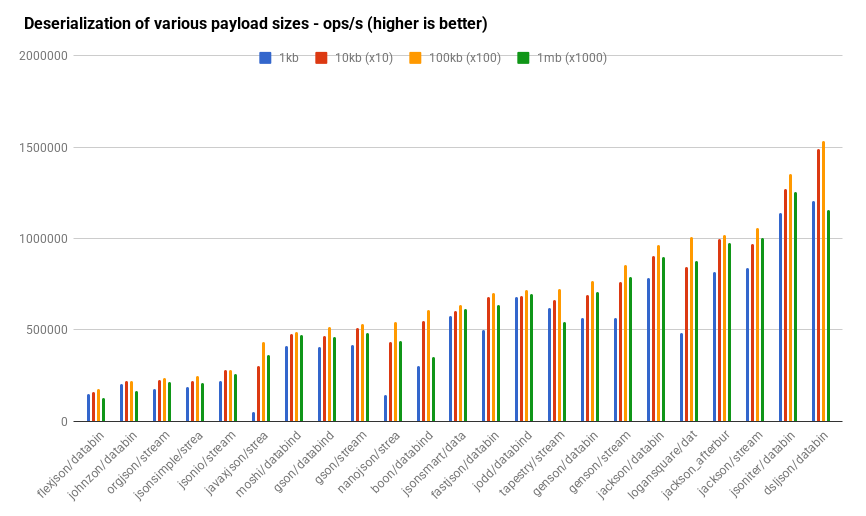The image size is (866, 516).
Task: Click the red 10kb (x10) legend swatch
Action: [321, 58]
